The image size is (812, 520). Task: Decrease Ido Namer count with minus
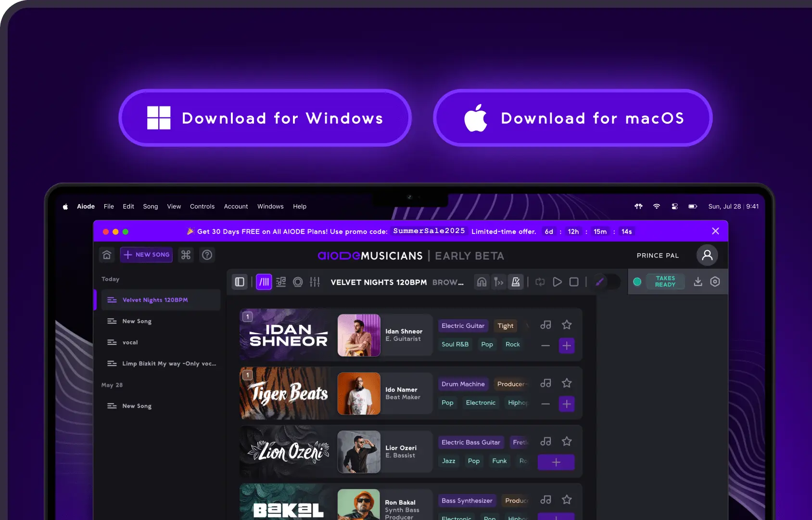546,404
